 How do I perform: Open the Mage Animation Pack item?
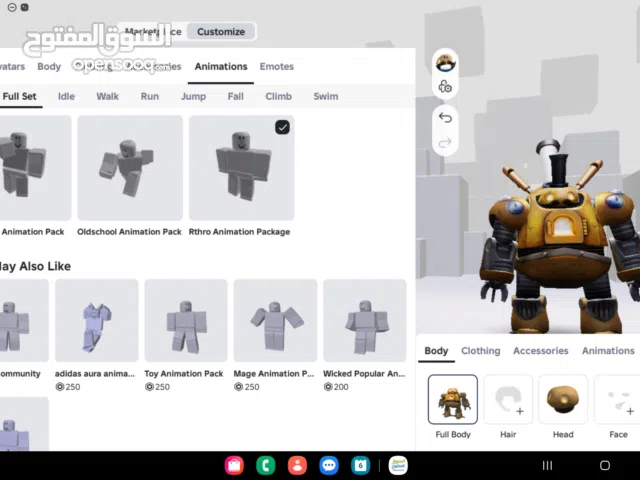pos(275,320)
